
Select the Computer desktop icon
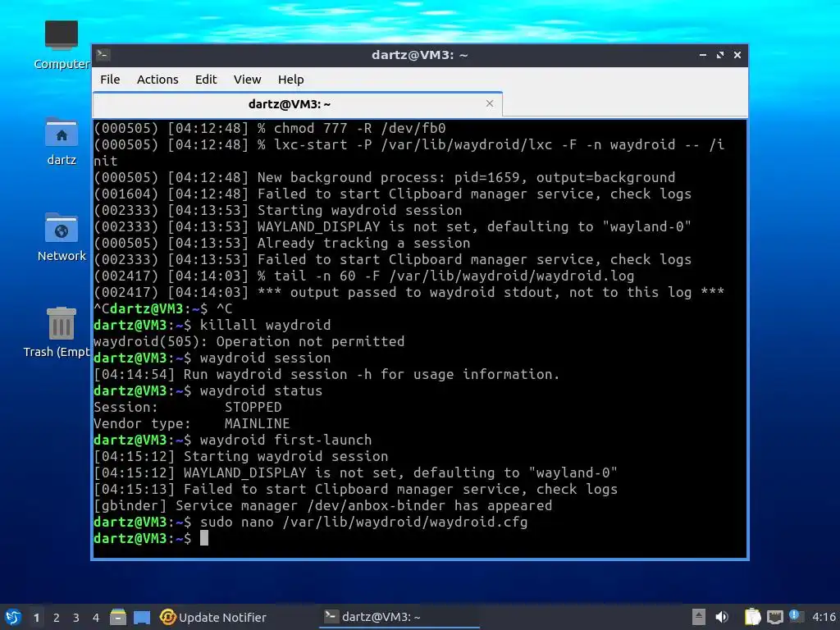pos(62,45)
